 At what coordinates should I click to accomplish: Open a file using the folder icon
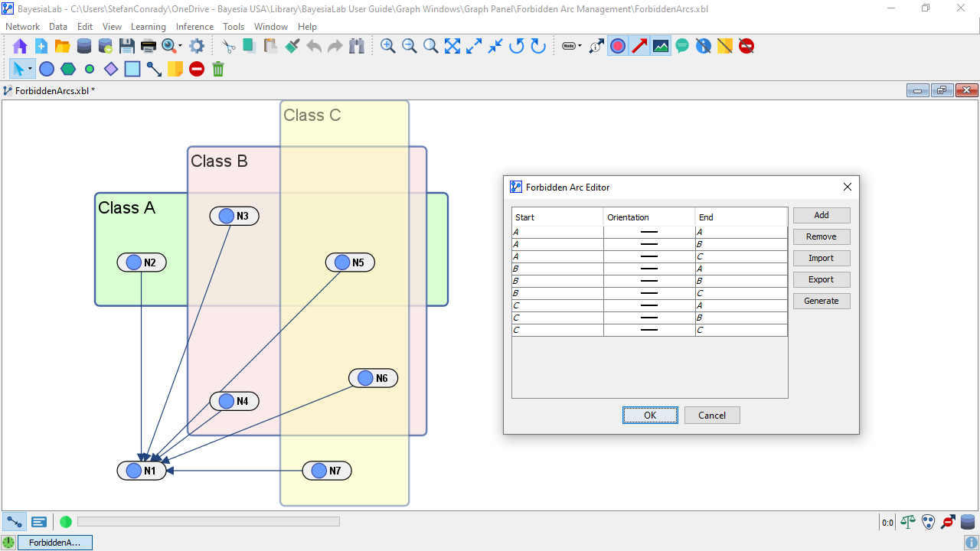tap(63, 46)
